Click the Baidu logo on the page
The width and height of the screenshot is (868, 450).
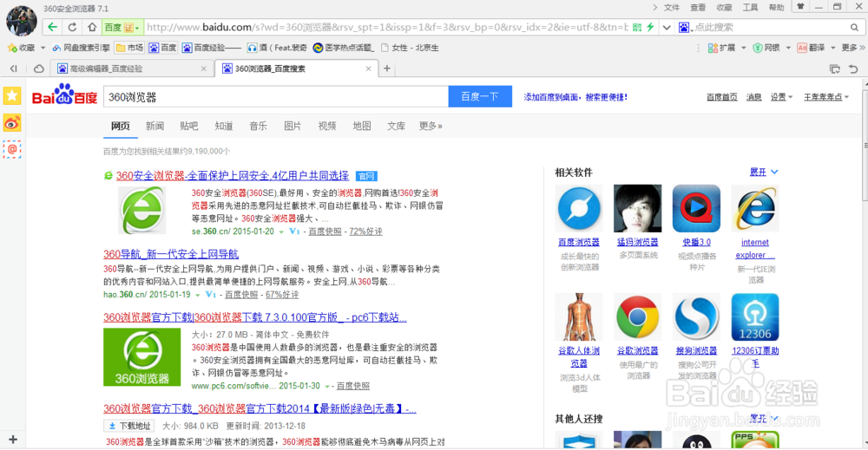(65, 95)
